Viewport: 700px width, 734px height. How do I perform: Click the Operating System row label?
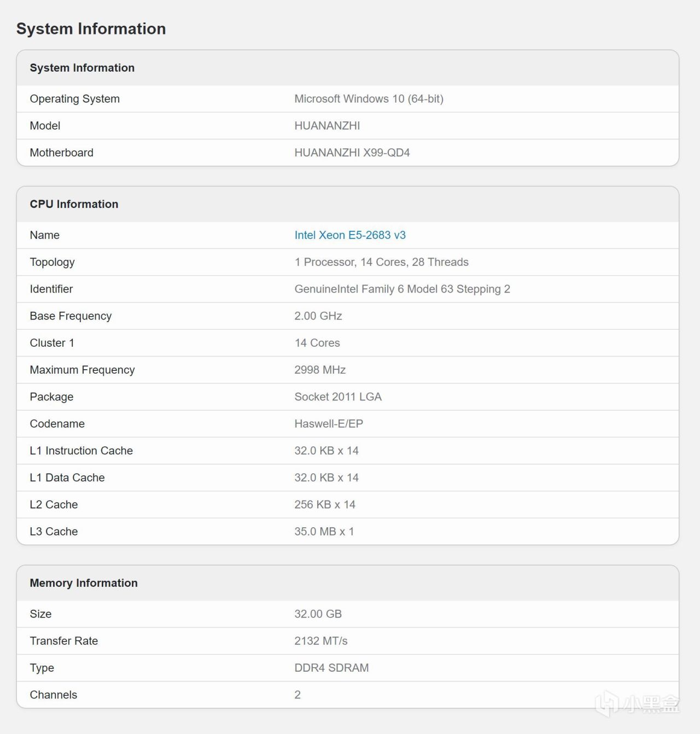pos(74,99)
